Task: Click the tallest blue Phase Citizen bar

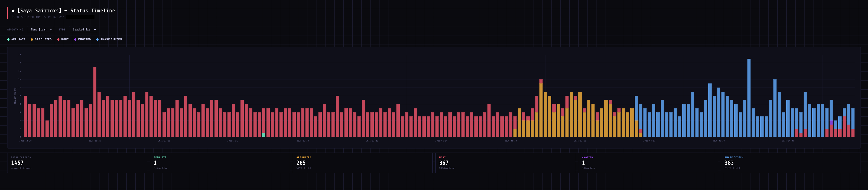Action: coord(749,97)
